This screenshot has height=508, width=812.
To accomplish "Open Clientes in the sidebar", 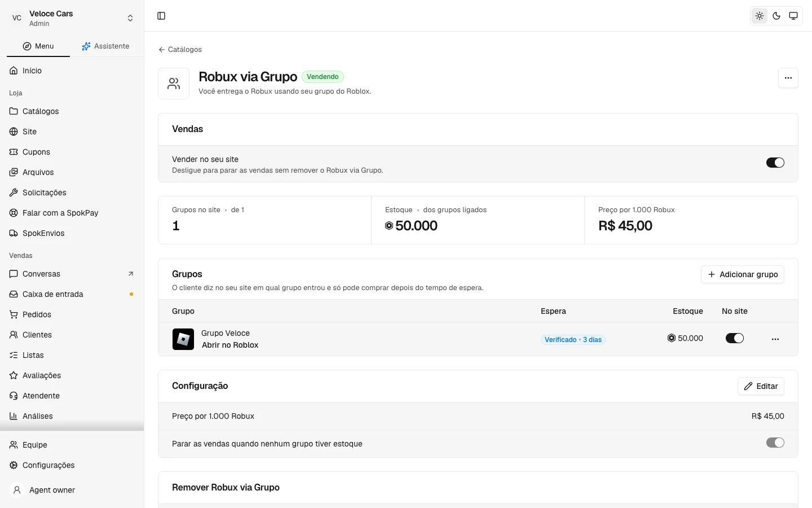I will point(72,335).
